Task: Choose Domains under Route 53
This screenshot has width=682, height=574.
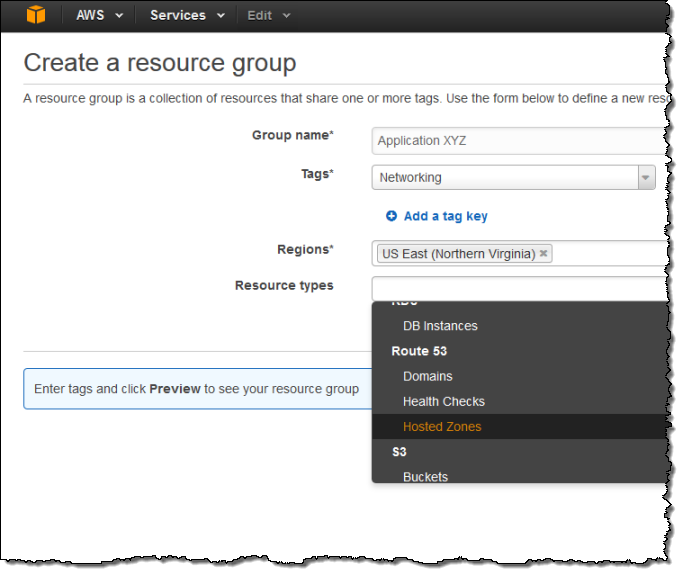Action: coord(427,377)
